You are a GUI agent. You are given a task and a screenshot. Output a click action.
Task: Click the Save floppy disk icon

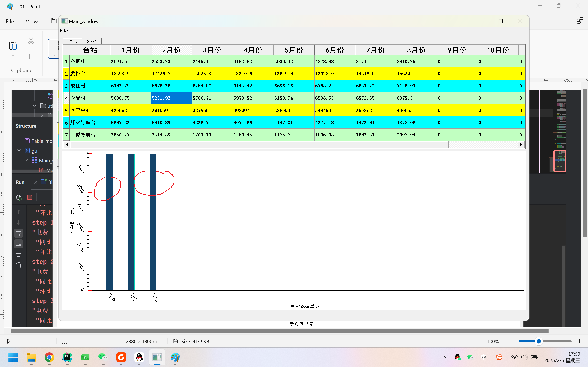click(54, 21)
